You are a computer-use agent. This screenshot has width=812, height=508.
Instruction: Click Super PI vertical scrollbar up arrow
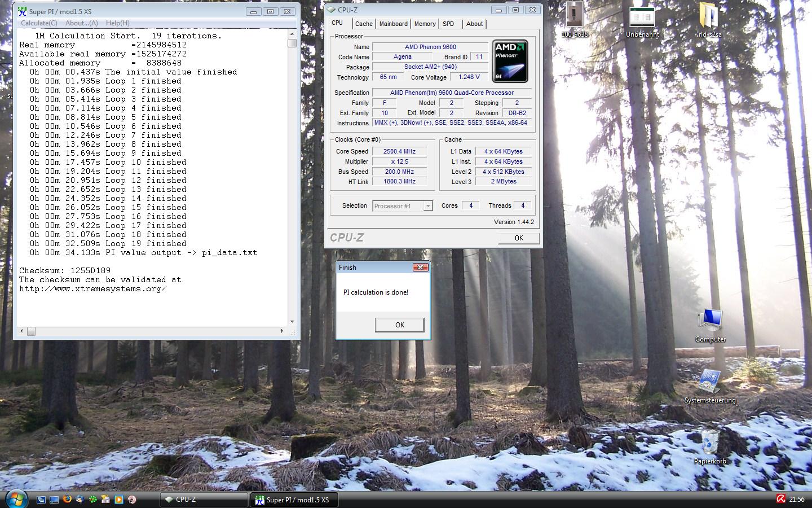[x=292, y=34]
